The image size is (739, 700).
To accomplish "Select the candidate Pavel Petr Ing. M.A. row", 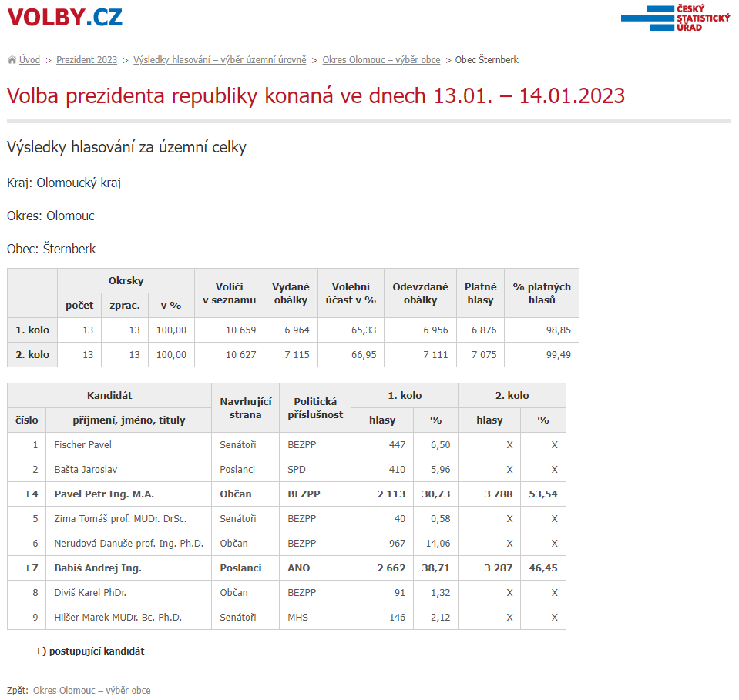I will tap(104, 494).
